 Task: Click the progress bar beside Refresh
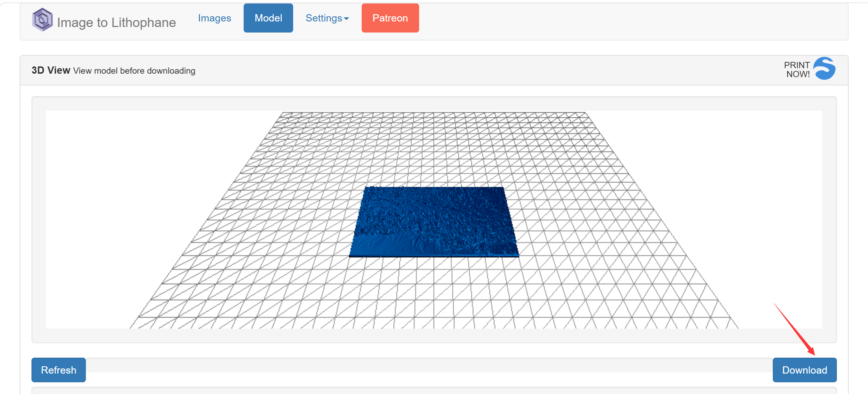tap(429, 365)
